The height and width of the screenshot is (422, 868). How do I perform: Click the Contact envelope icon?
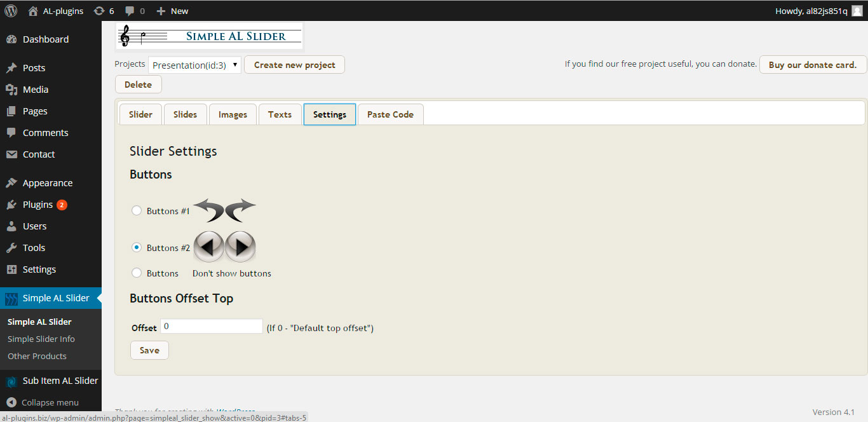tap(11, 154)
